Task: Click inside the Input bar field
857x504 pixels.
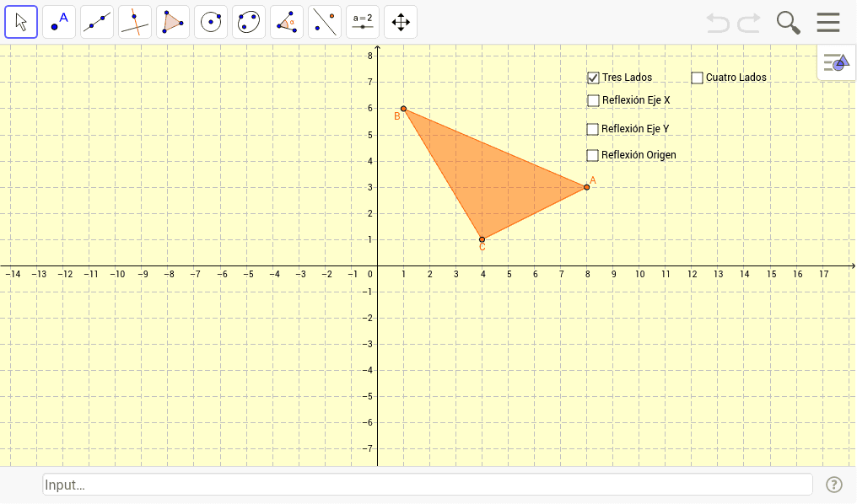Action: tap(428, 485)
